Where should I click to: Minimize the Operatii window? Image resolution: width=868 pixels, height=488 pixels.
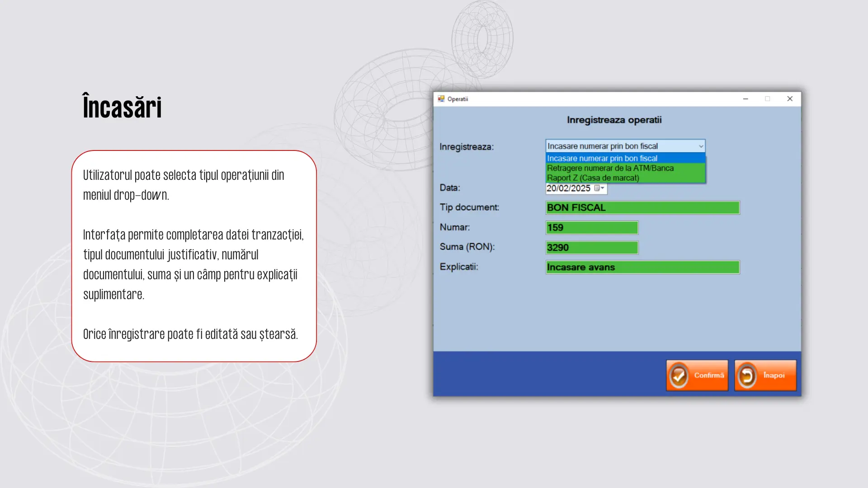(745, 99)
